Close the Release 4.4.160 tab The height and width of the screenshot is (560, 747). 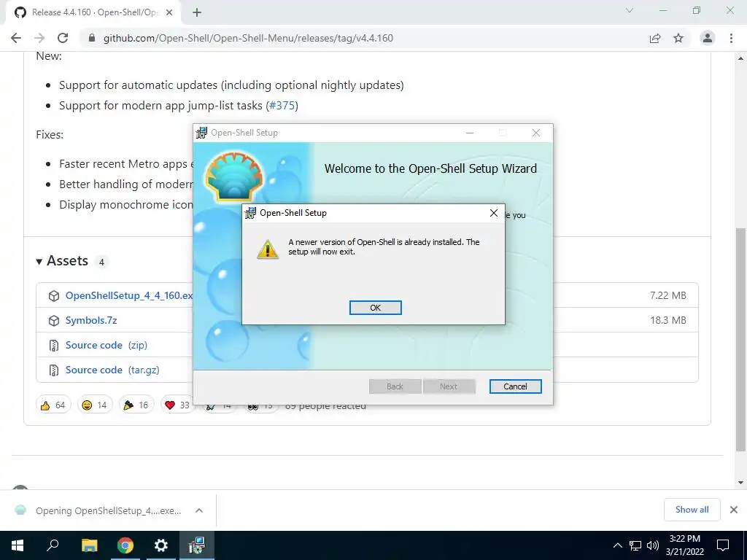(x=169, y=12)
